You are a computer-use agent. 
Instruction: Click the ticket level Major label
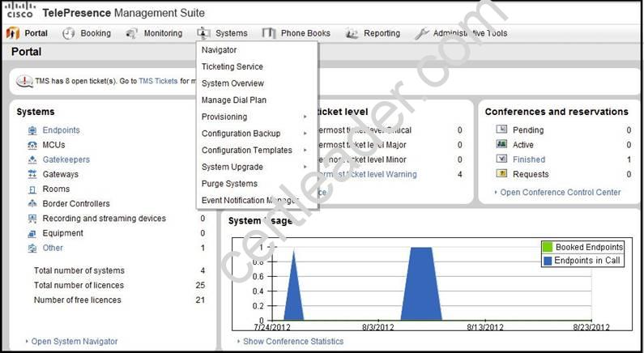[362, 145]
